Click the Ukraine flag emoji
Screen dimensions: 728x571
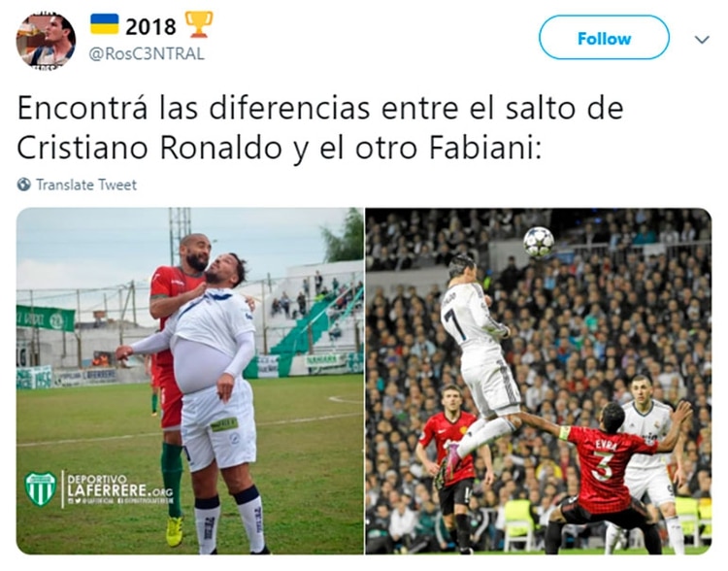click(x=105, y=24)
